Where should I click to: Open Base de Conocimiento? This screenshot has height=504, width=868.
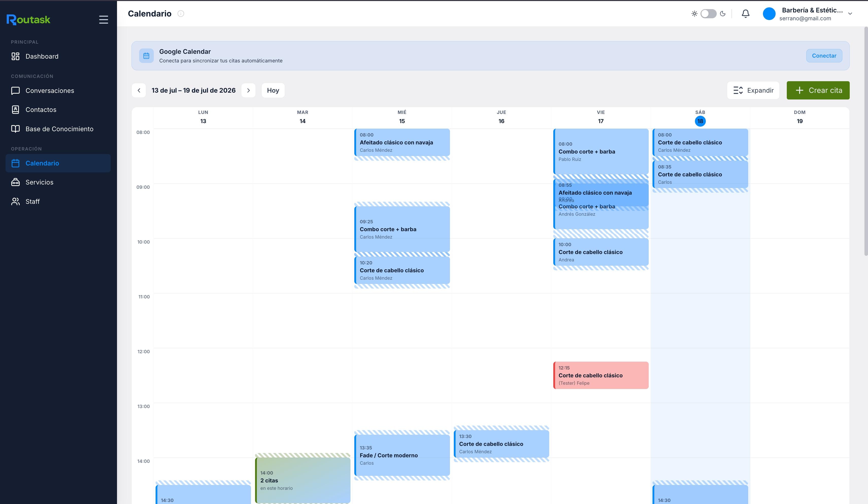(58, 129)
